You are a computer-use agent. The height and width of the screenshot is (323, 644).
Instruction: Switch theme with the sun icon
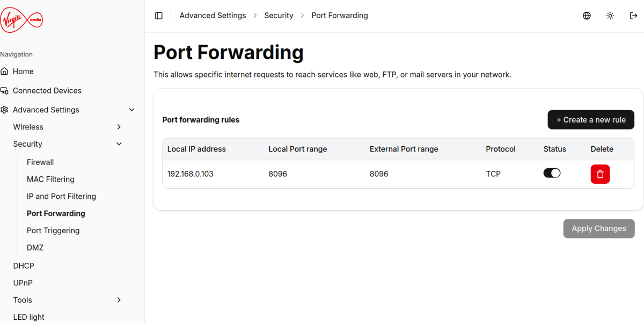[610, 16]
